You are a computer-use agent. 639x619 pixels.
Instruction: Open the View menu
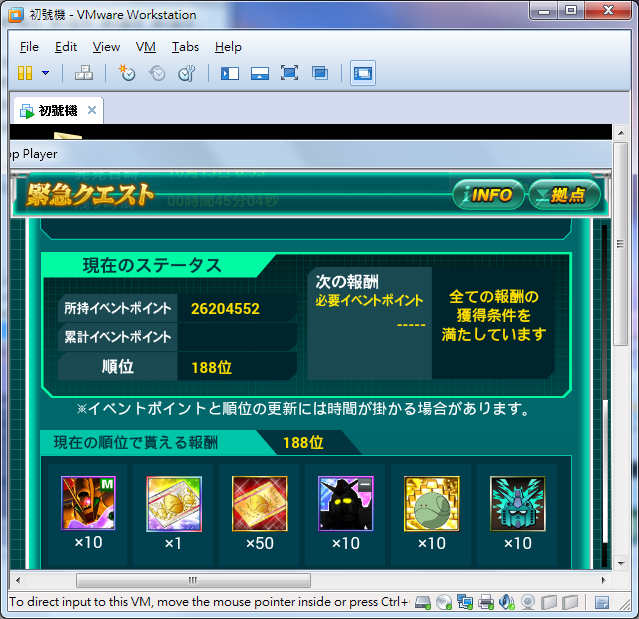coord(106,47)
